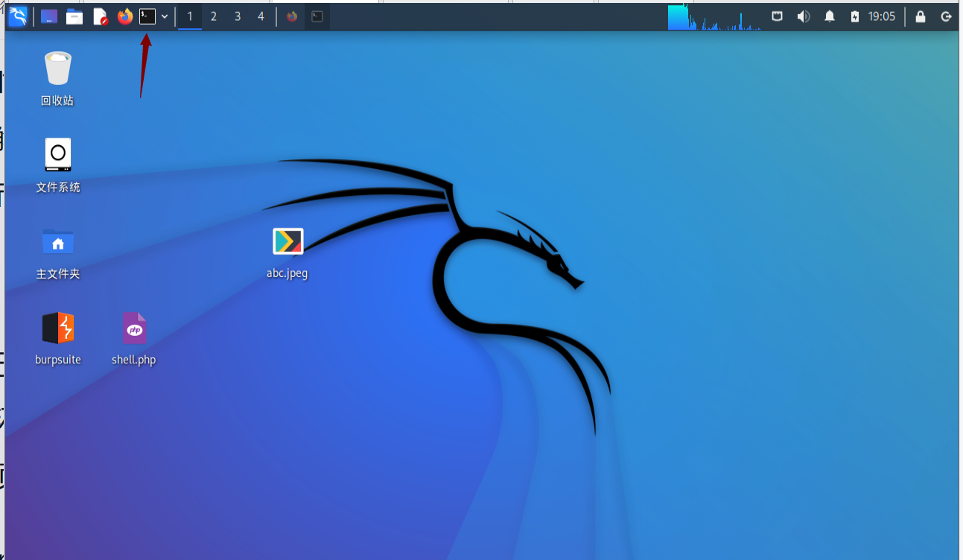Viewport: 963px width, 560px height.
Task: Show notifications via the bell icon
Action: (830, 16)
